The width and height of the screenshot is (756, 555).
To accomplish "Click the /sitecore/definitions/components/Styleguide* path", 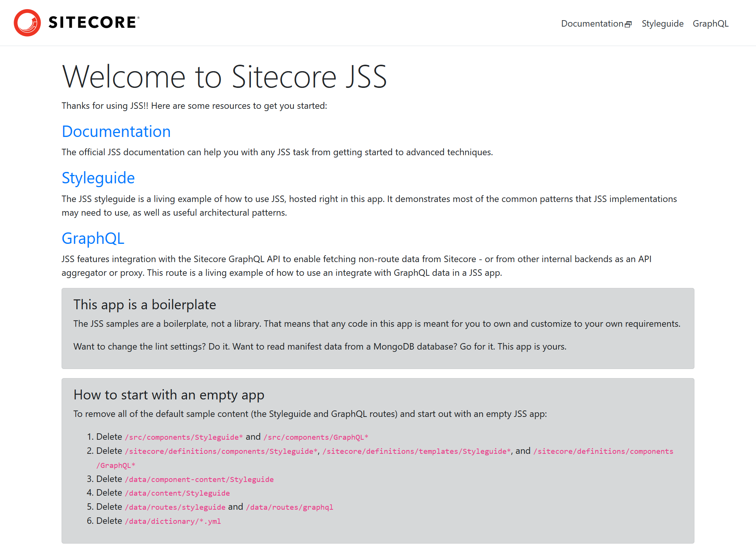I will pos(221,452).
